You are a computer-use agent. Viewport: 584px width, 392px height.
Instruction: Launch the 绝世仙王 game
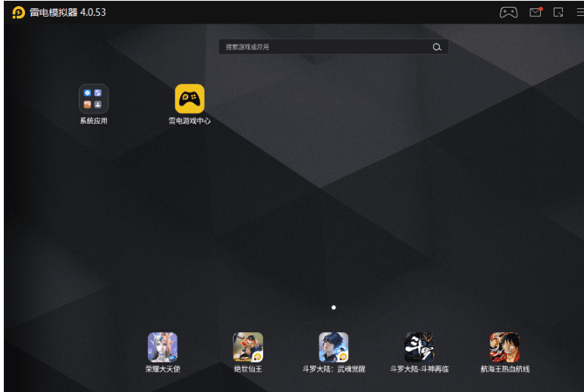pyautogui.click(x=247, y=347)
